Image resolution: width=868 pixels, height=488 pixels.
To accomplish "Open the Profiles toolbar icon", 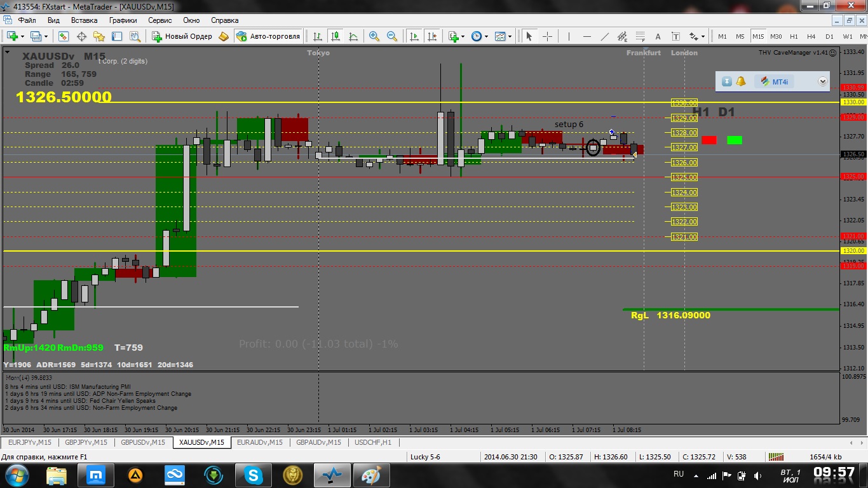I will pos(36,36).
